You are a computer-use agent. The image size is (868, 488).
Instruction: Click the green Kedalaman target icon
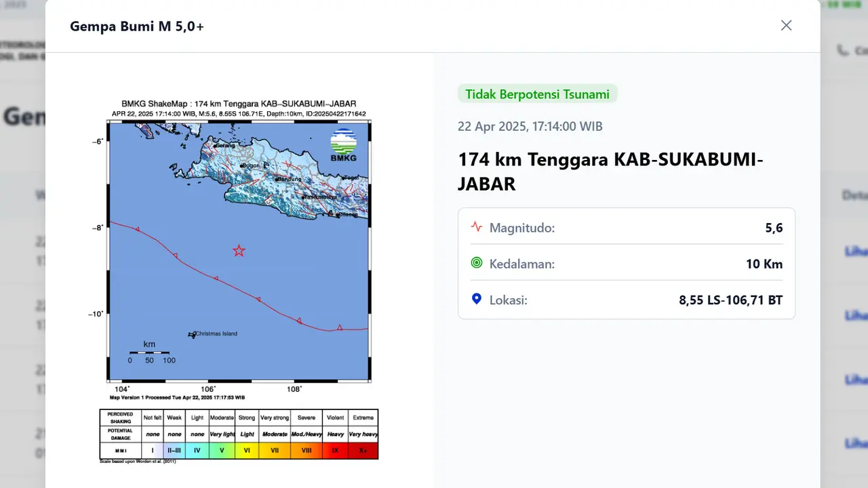pyautogui.click(x=477, y=263)
